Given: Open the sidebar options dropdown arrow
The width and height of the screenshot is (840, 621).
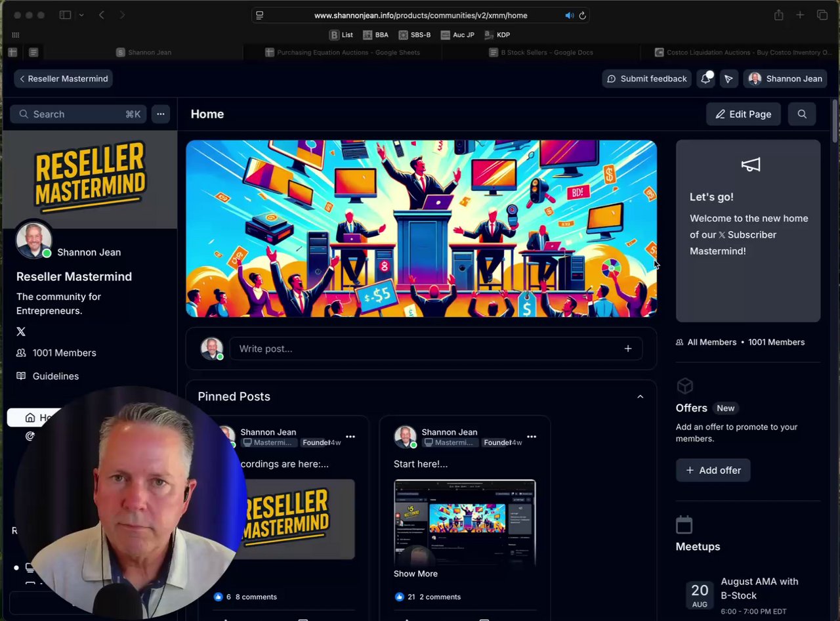Looking at the screenshot, I should [81, 15].
